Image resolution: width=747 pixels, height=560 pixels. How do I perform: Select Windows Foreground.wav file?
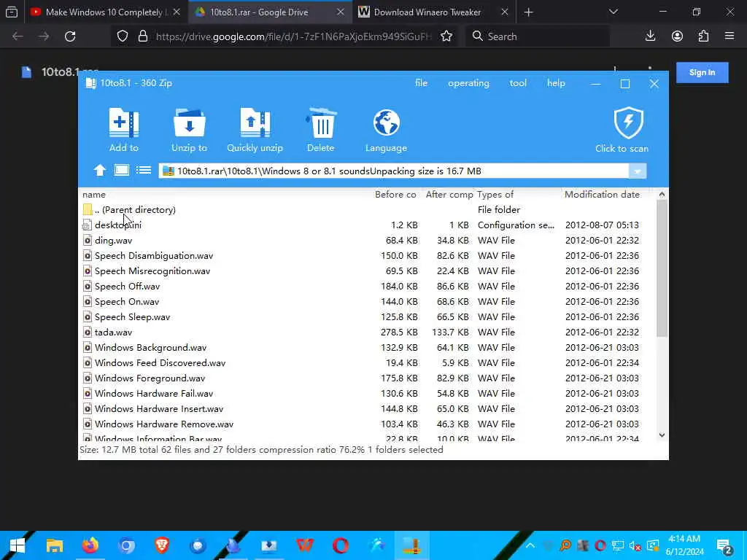pyautogui.click(x=367, y=378)
